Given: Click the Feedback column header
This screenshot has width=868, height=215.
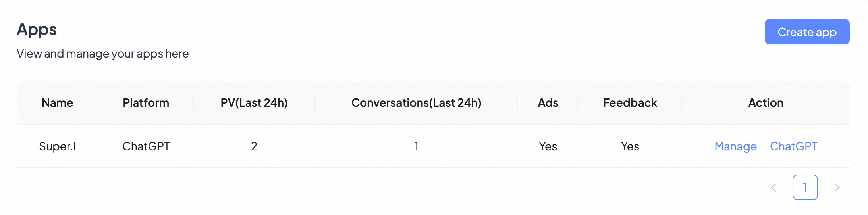Looking at the screenshot, I should click(x=630, y=103).
